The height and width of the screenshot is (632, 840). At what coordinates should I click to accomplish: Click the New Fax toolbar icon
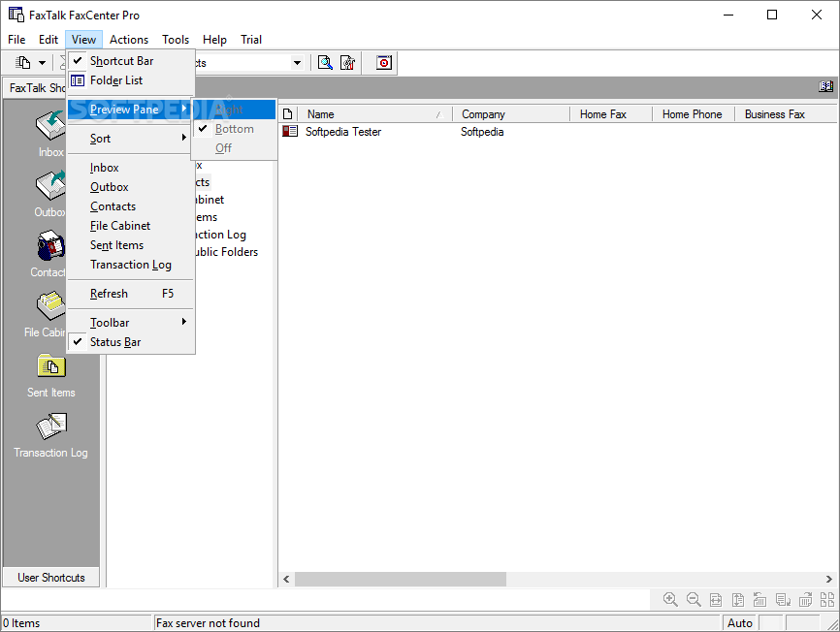(x=23, y=63)
